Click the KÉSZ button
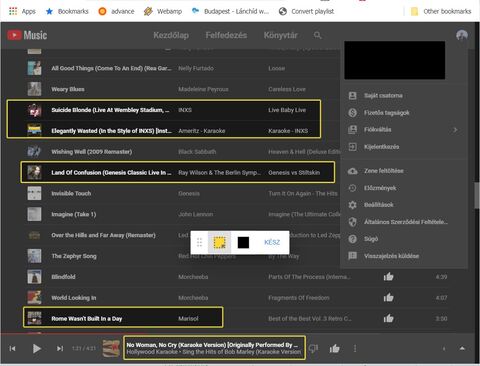This screenshot has width=480, height=366. coord(272,242)
